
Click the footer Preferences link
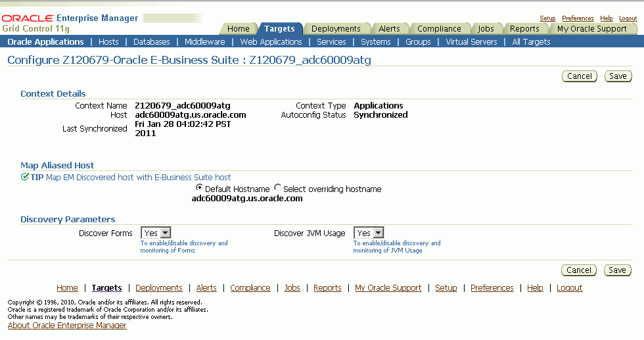click(x=492, y=288)
